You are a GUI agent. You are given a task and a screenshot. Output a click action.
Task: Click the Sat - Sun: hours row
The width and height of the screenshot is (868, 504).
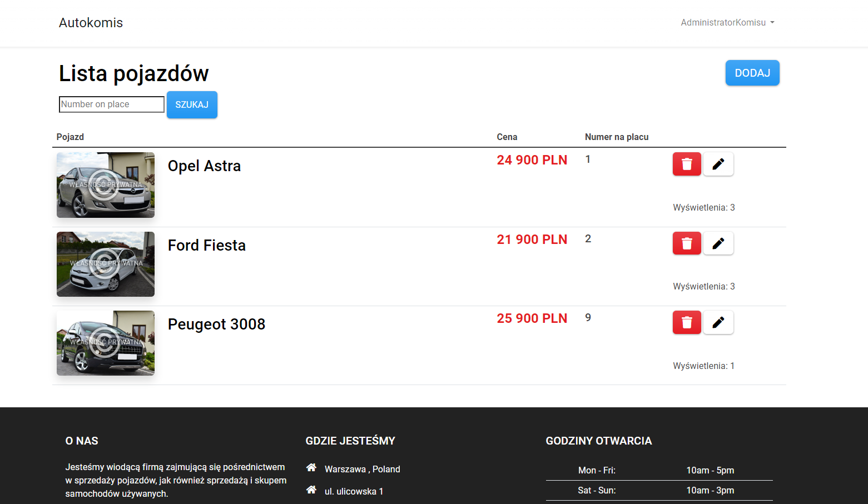coord(659,490)
